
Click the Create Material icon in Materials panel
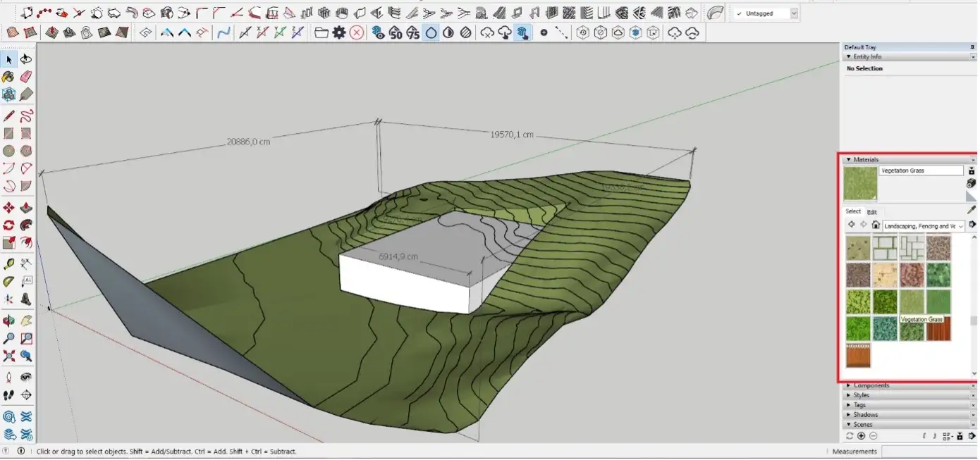971,183
